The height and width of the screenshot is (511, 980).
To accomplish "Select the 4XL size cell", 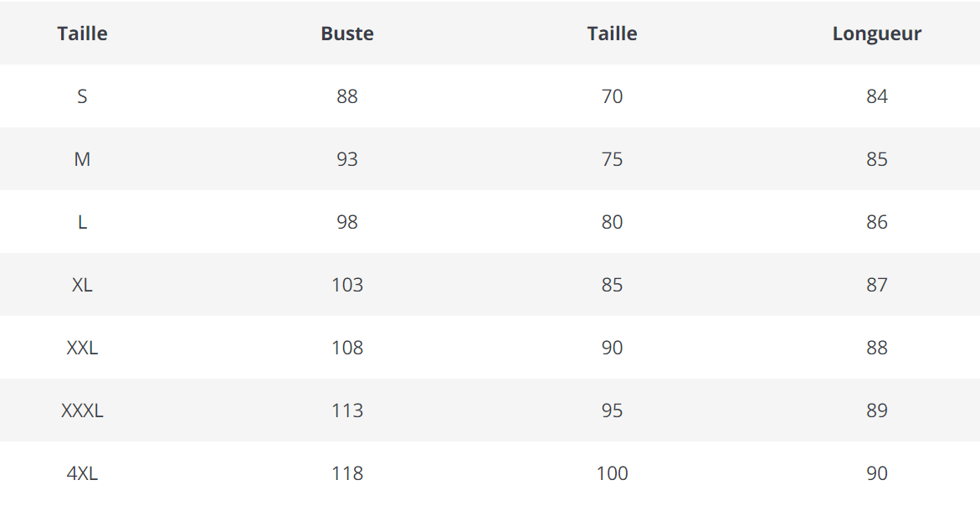I will 82,473.
